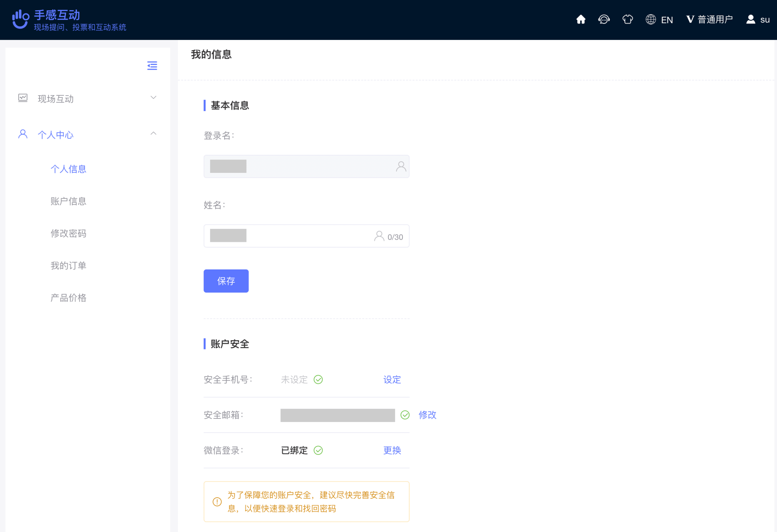Click user icon in 登录名 field
Screen dimensions: 777x532
pos(401,166)
